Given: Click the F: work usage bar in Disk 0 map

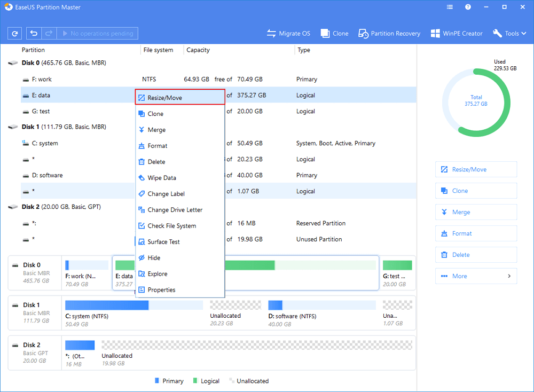Looking at the screenshot, I should pos(87,265).
